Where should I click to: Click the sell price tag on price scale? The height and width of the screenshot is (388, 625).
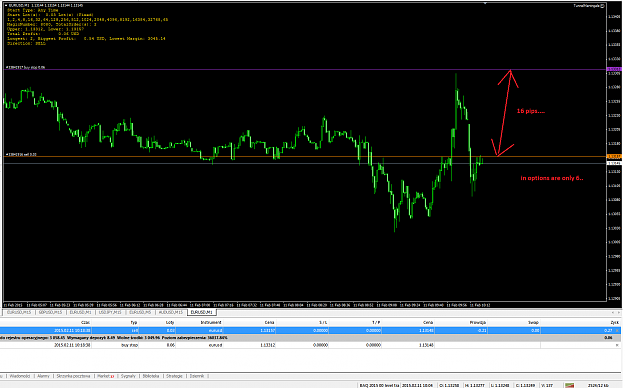tap(614, 156)
